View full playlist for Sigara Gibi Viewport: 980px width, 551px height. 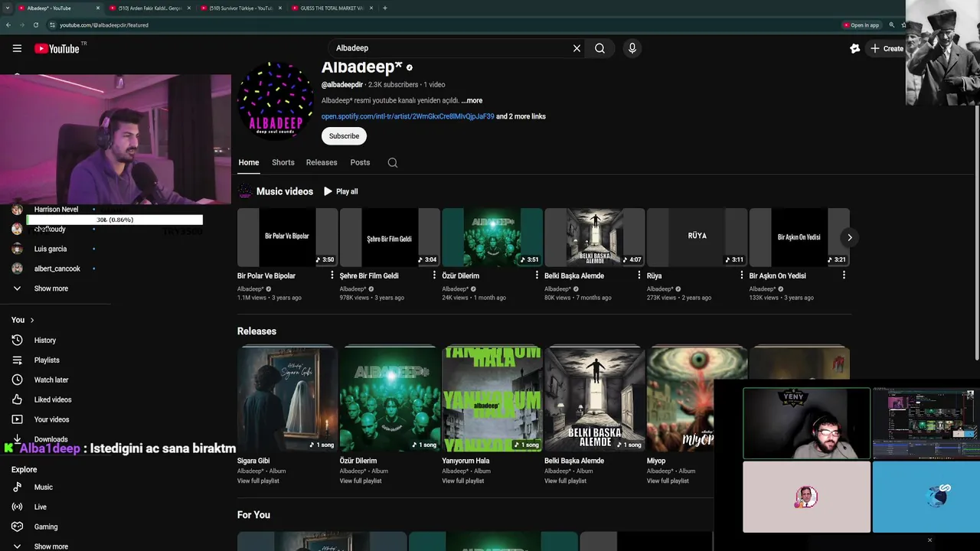tap(258, 481)
